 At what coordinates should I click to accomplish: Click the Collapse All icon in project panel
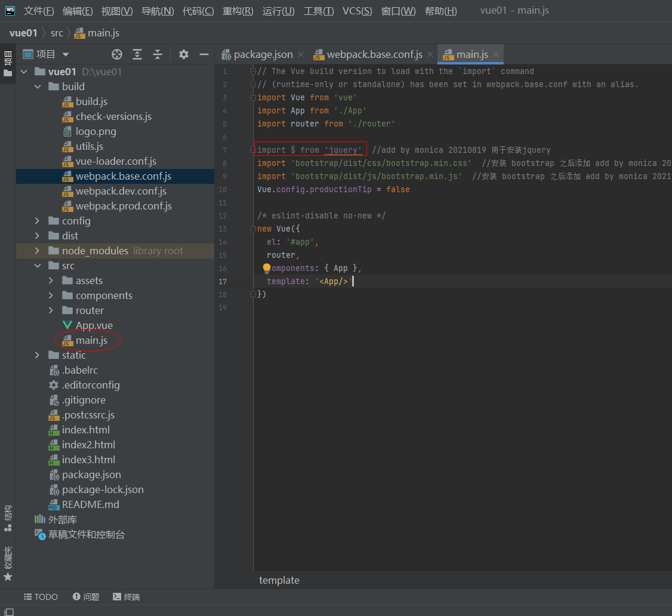[x=158, y=54]
